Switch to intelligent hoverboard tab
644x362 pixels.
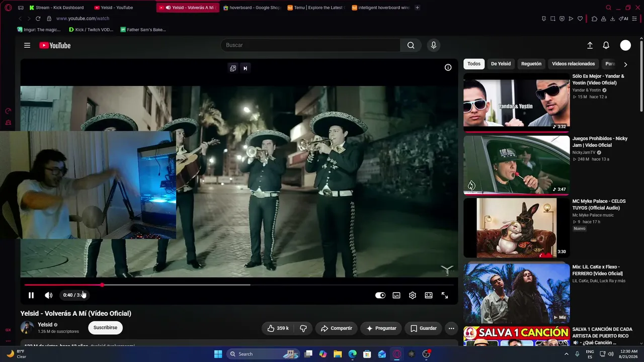[380, 8]
